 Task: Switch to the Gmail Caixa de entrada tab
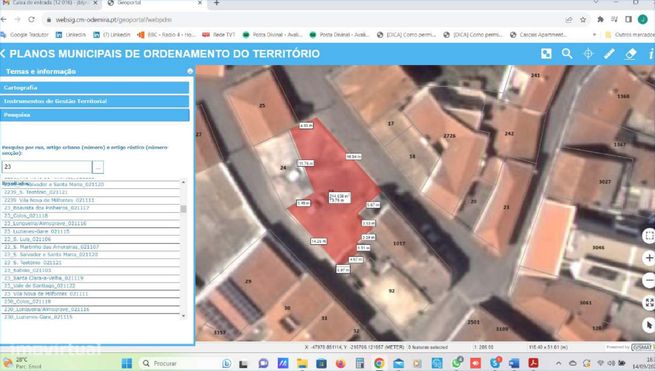point(49,3)
